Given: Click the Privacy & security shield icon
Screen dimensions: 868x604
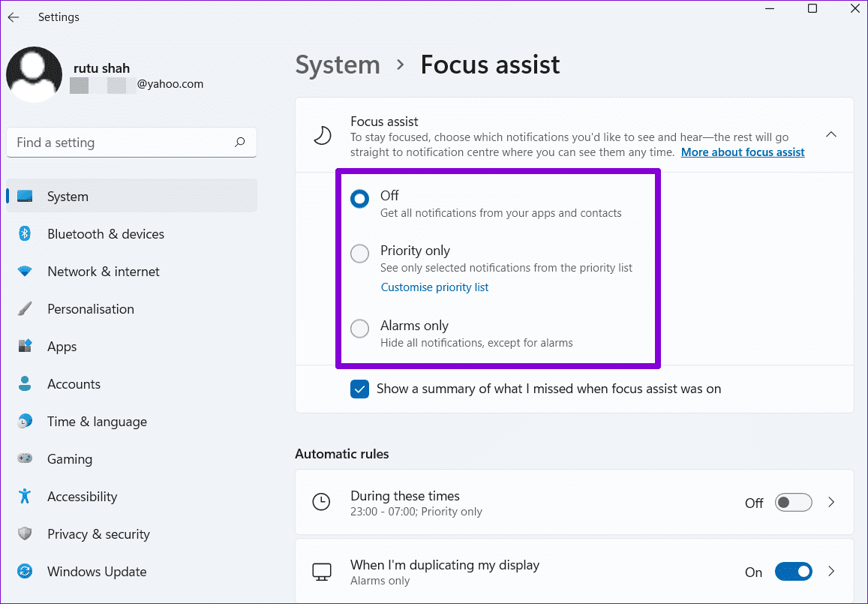Looking at the screenshot, I should 25,533.
